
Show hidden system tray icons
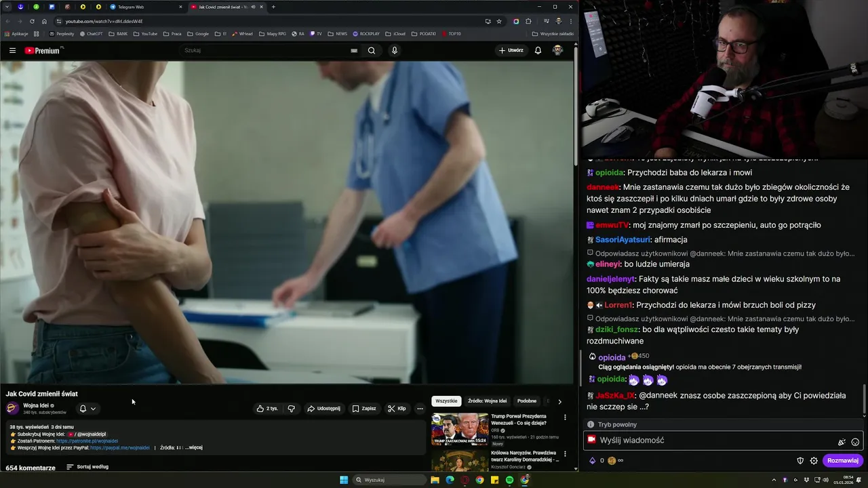pyautogui.click(x=774, y=480)
